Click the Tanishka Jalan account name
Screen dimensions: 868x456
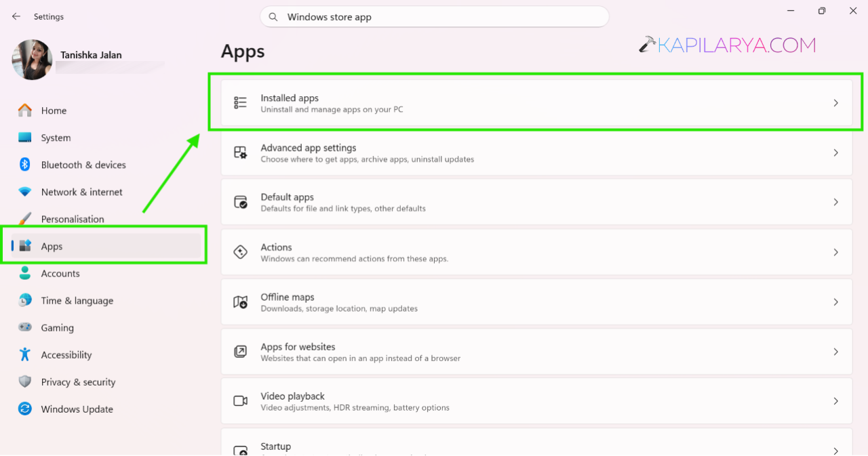[x=91, y=55]
